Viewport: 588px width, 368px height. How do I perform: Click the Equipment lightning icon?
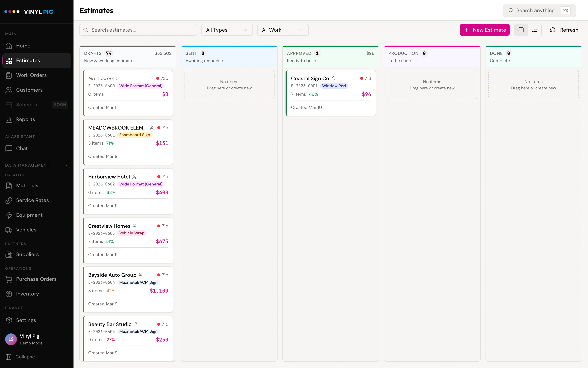click(9, 215)
